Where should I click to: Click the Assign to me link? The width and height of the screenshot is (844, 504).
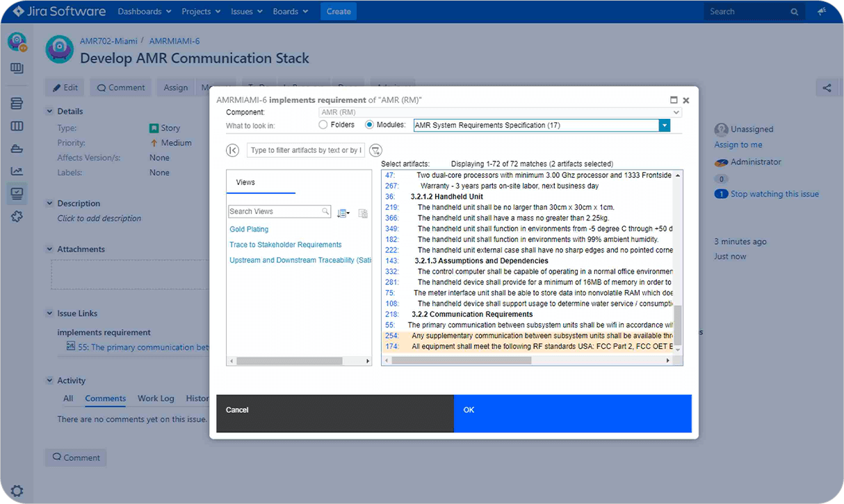[738, 145]
